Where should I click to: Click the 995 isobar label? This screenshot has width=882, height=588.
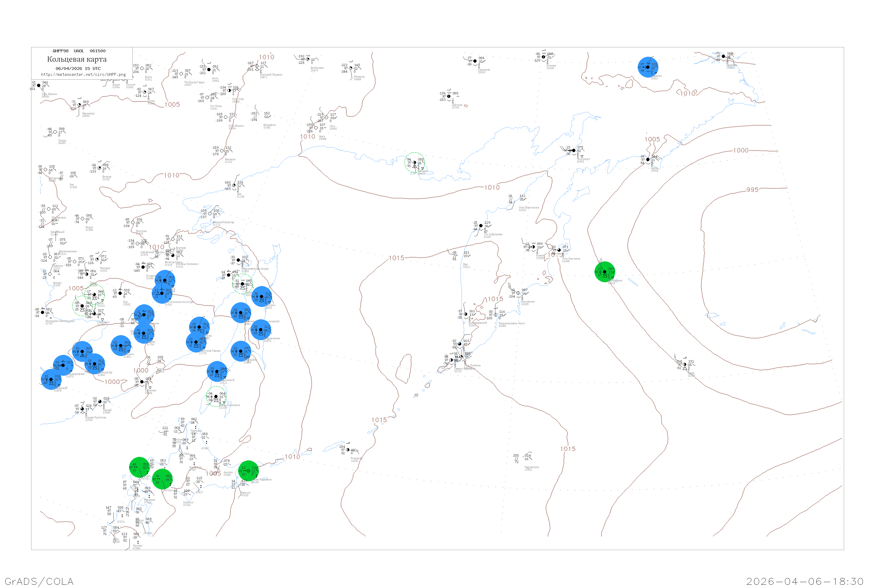752,190
